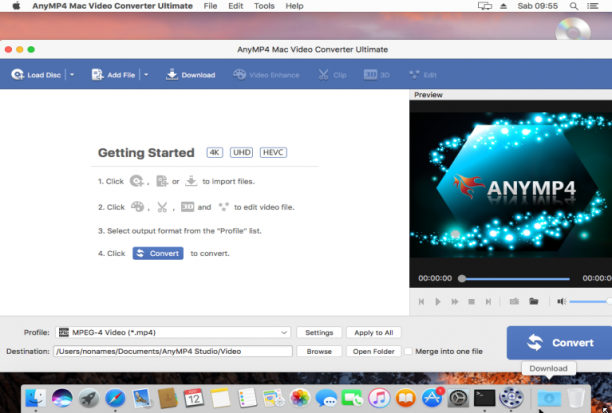This screenshot has height=413, width=612.
Task: Click the Load Disc toolbar button
Action: pos(36,75)
